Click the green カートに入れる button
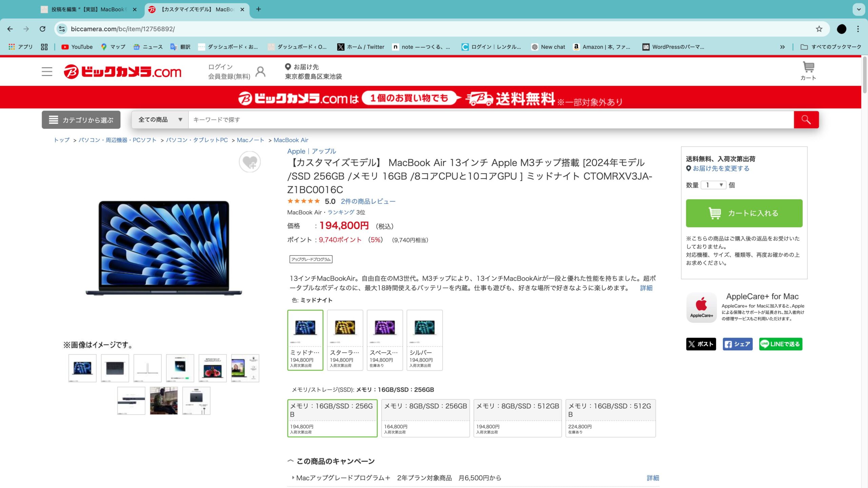Screen dimensions: 868x488 tap(744, 213)
